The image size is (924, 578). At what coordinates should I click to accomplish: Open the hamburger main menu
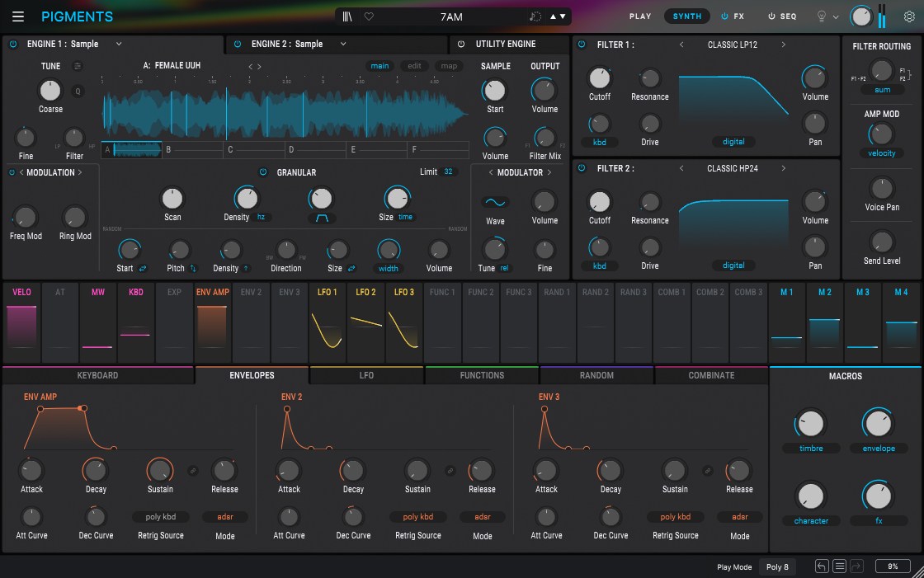pos(18,16)
